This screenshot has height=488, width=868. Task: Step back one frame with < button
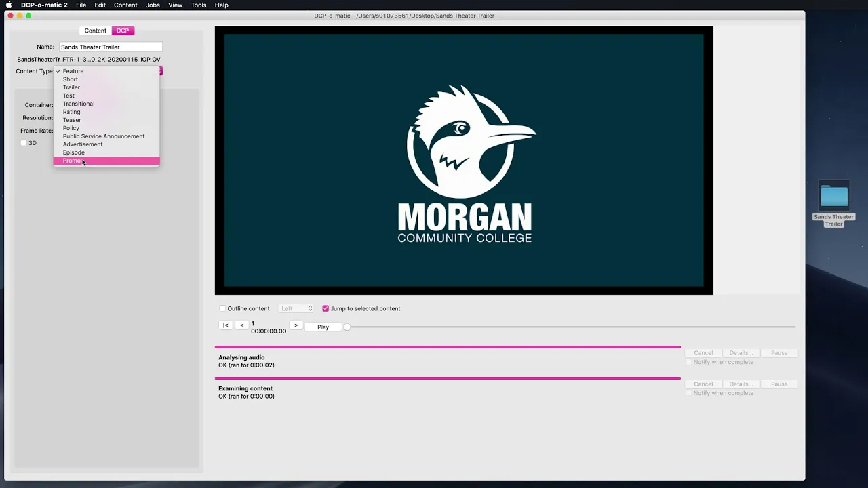[x=242, y=325]
